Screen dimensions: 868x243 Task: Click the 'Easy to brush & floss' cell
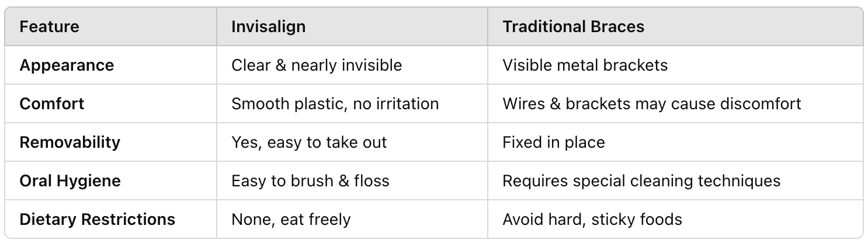[x=310, y=180]
